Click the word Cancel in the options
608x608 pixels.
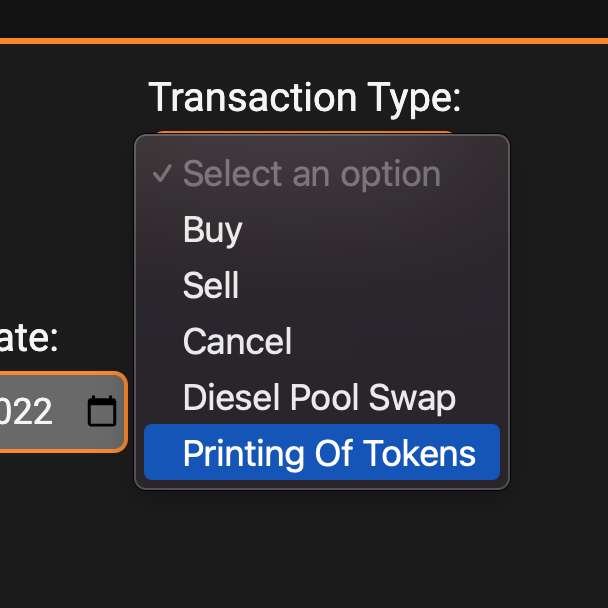click(237, 343)
